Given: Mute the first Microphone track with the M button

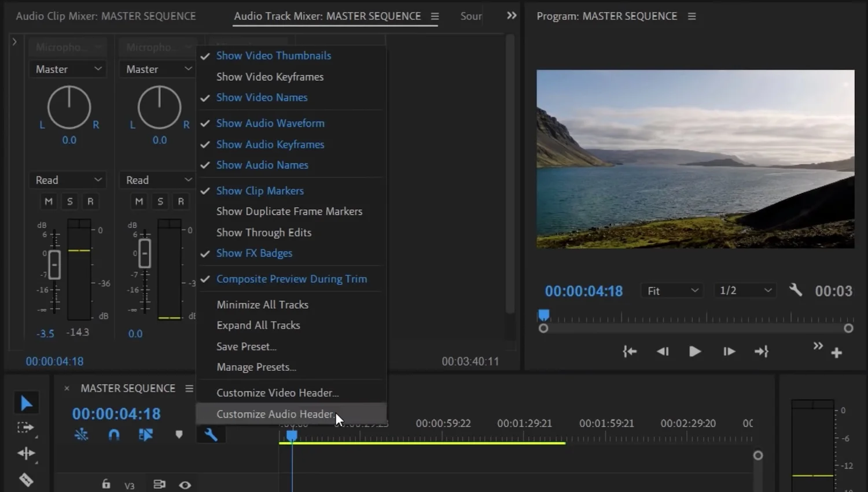Looking at the screenshot, I should 49,201.
